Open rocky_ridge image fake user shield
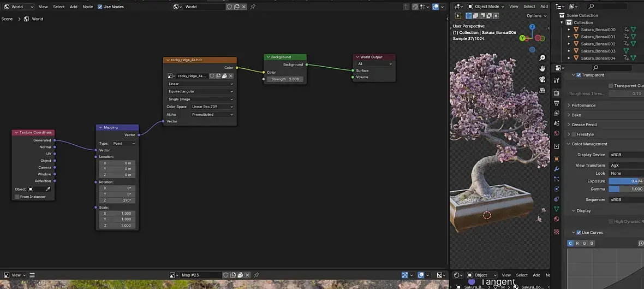 (x=212, y=76)
